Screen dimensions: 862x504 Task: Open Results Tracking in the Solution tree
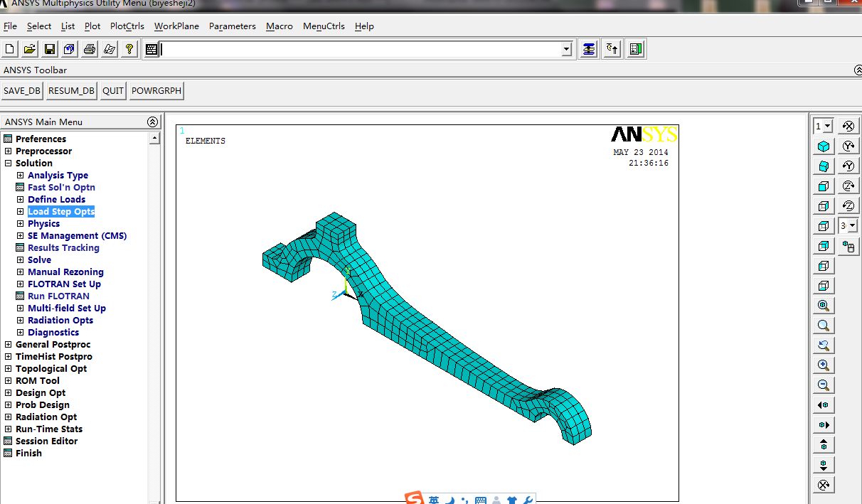point(63,247)
